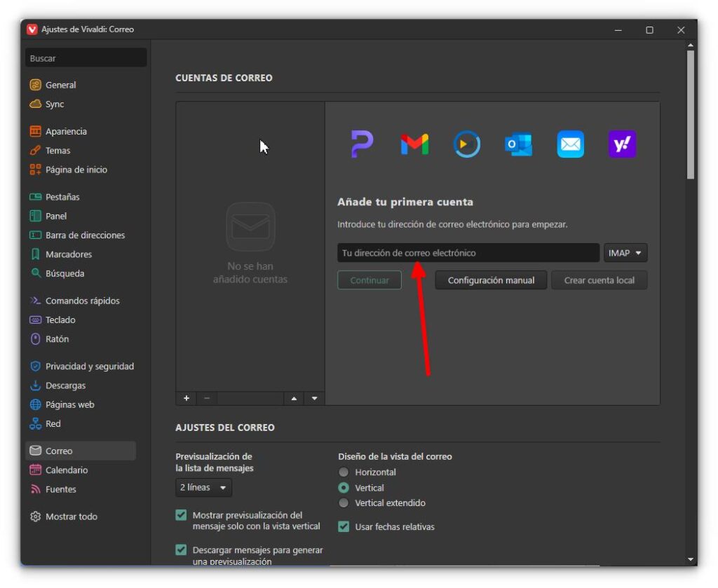The image size is (718, 588).
Task: Move account down with the down arrow
Action: tap(315, 398)
